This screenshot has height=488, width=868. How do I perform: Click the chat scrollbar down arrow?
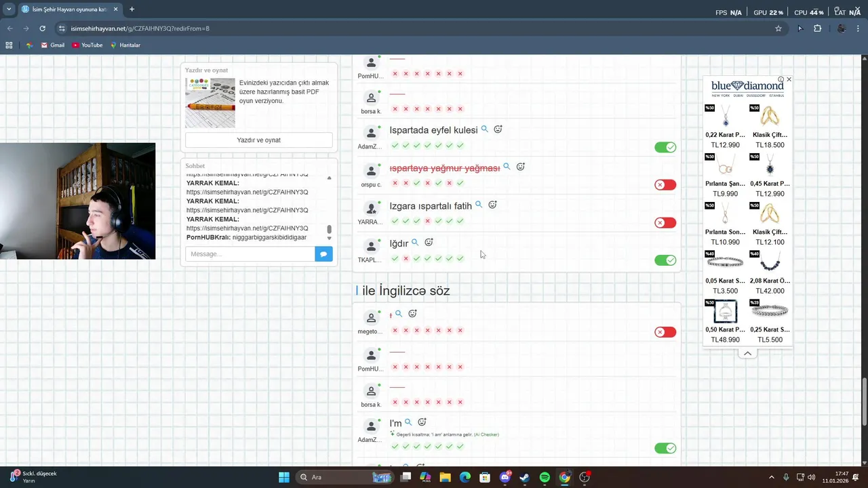(330, 238)
